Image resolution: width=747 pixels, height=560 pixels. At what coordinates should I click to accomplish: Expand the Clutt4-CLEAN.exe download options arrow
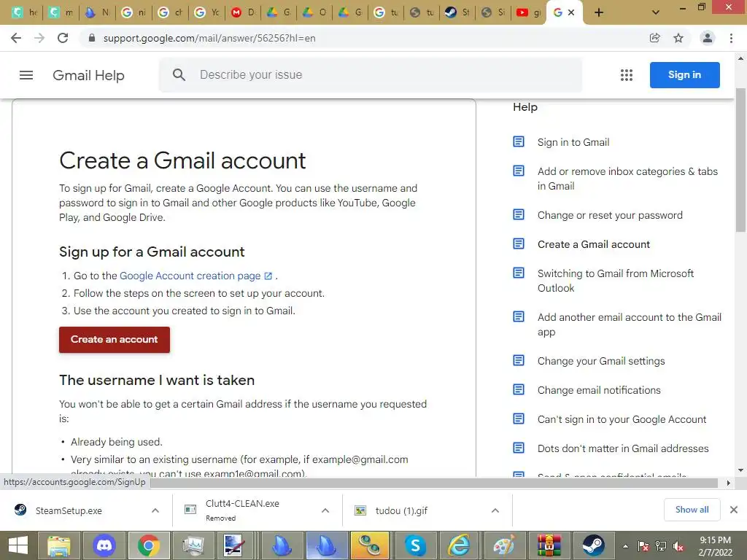[x=325, y=510]
